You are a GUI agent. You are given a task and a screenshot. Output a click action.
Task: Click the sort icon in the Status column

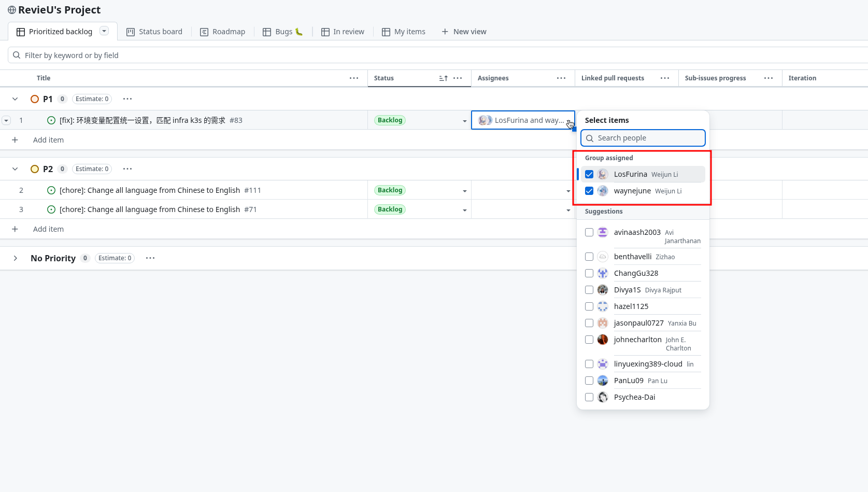click(x=443, y=78)
